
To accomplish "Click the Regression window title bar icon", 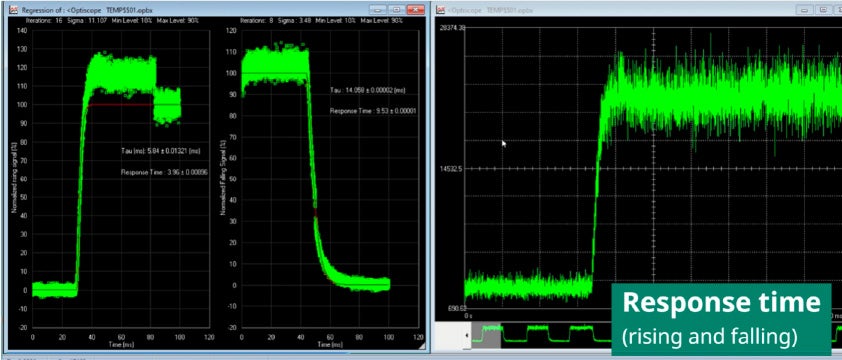I will click(x=13, y=10).
